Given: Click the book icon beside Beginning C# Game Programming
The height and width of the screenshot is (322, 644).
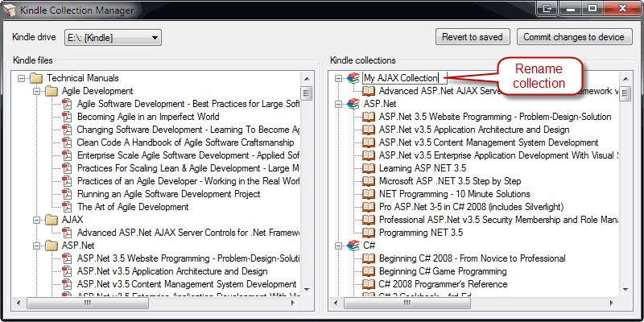Looking at the screenshot, I should (x=369, y=271).
